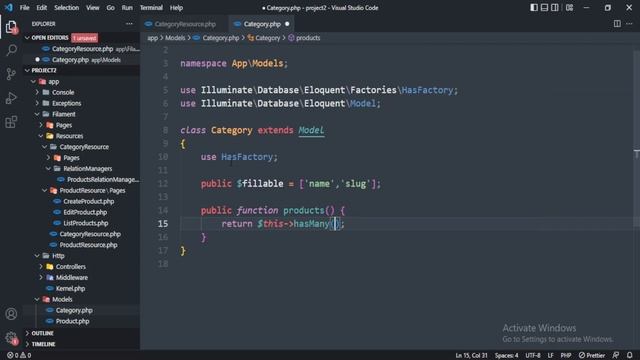Click the feedback icon in status bar
The height and width of the screenshot is (360, 640).
pos(616,355)
